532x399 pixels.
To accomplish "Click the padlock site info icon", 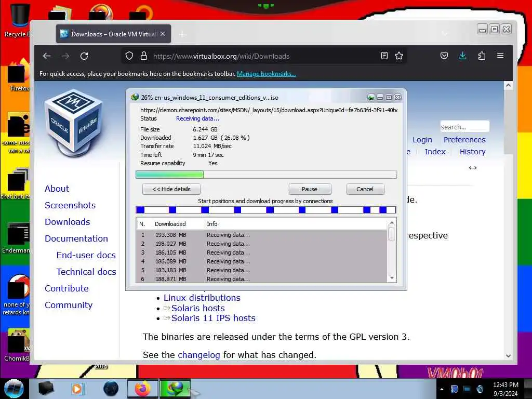I will (x=144, y=56).
